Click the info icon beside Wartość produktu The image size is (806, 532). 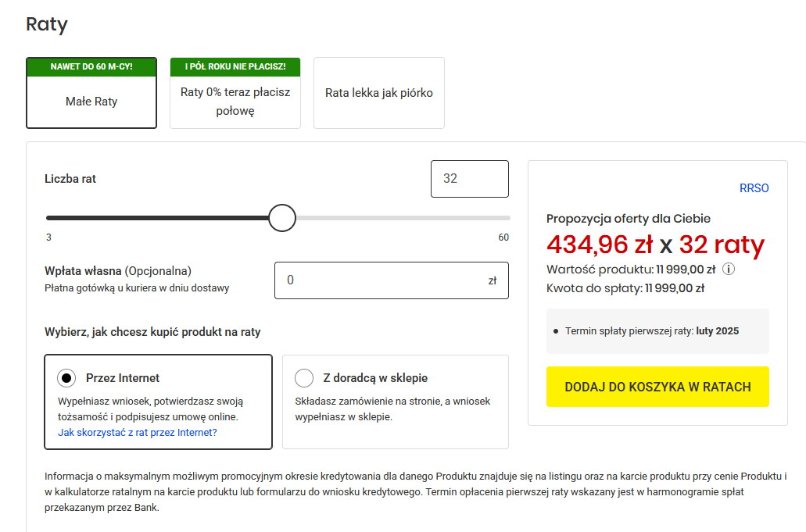(729, 270)
